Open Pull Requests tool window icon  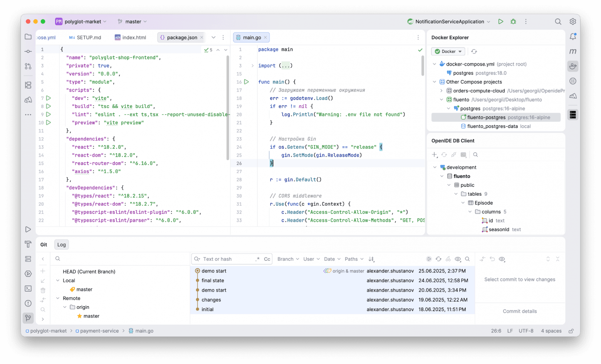[x=28, y=66]
